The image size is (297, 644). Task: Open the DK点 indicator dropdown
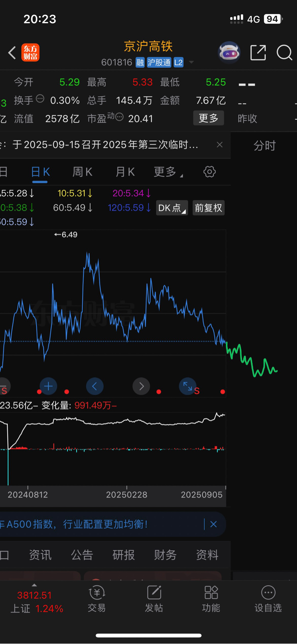[x=172, y=208]
